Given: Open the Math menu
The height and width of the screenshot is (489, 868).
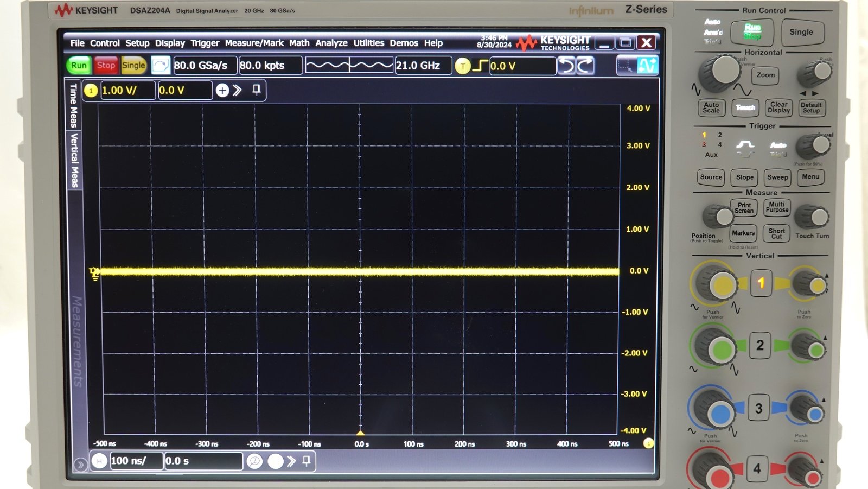Looking at the screenshot, I should tap(299, 43).
